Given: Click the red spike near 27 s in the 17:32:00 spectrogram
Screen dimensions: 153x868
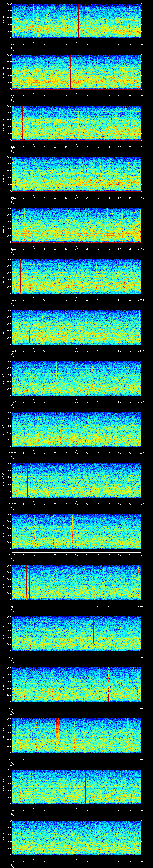Looking at the screenshot, I should pos(70,72).
